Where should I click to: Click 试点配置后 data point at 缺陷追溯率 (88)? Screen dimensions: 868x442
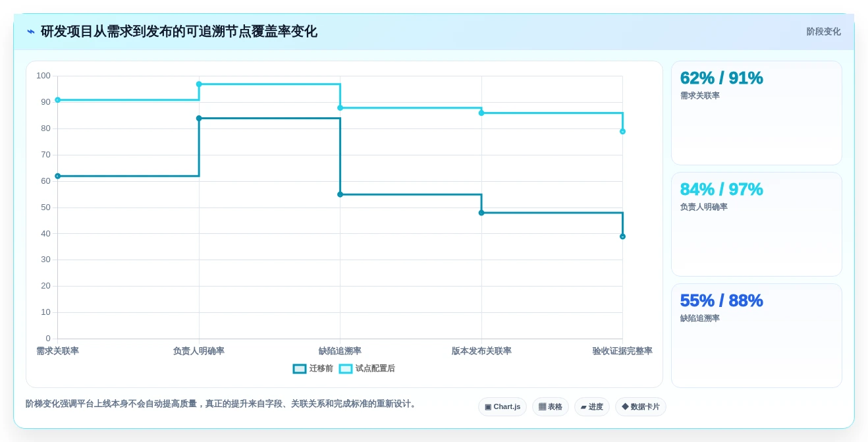[x=340, y=108]
